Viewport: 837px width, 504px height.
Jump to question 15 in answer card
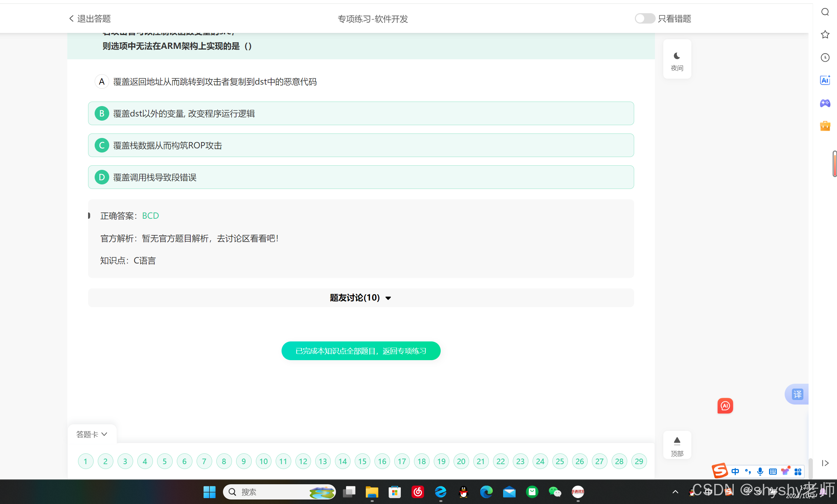pyautogui.click(x=362, y=461)
